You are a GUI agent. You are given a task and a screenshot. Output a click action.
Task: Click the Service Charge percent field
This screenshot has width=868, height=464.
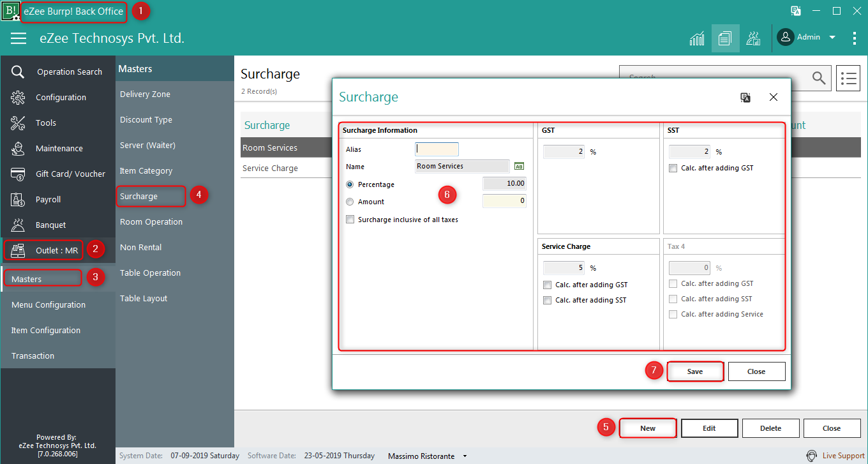click(564, 268)
